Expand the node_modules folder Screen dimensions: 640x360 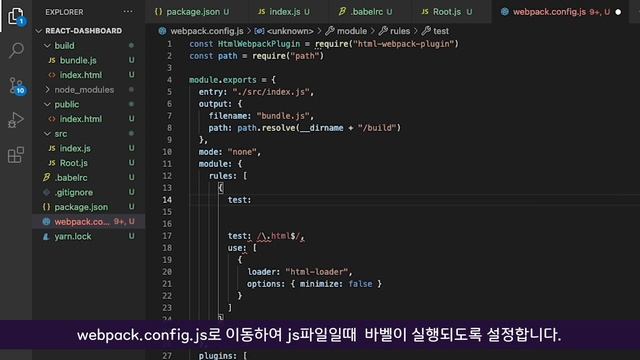click(x=47, y=89)
